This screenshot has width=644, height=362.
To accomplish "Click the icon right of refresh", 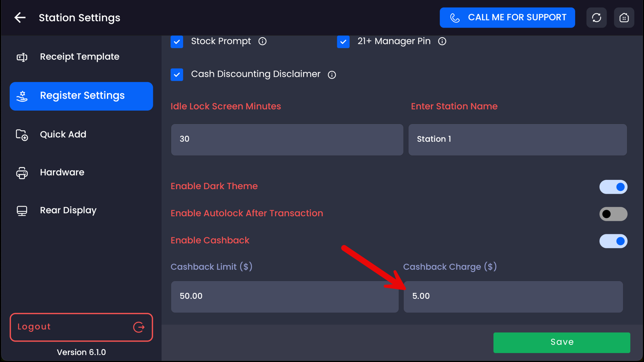I will 624,18.
